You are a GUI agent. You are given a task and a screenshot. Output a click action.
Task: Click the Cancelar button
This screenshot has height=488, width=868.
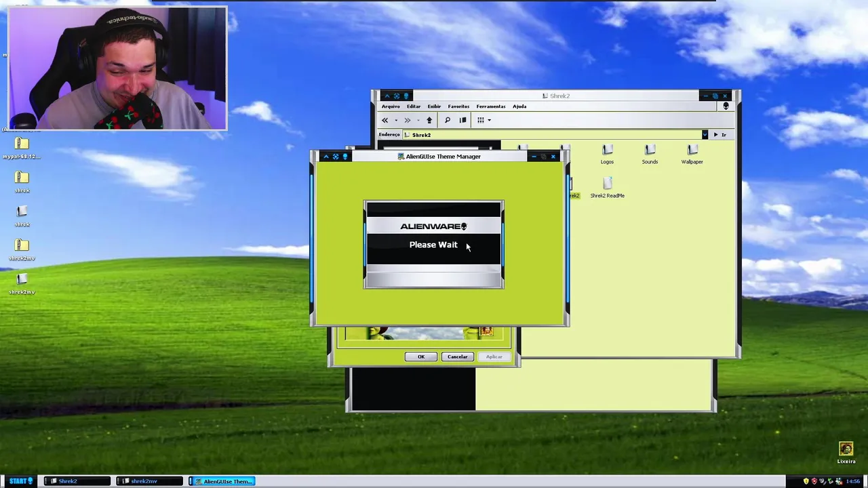(457, 357)
